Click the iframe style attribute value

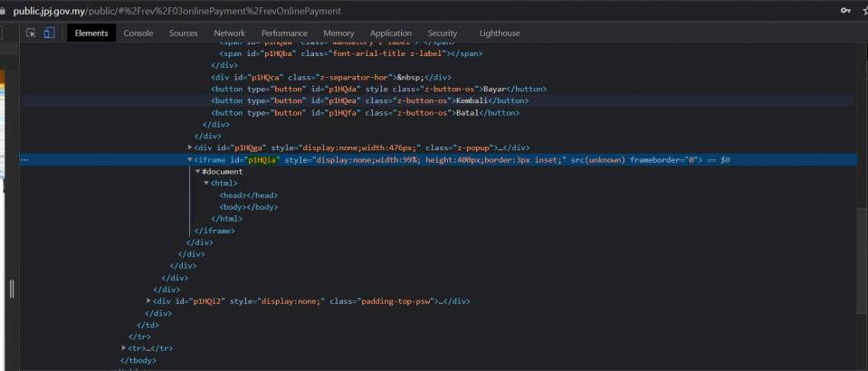(440, 159)
